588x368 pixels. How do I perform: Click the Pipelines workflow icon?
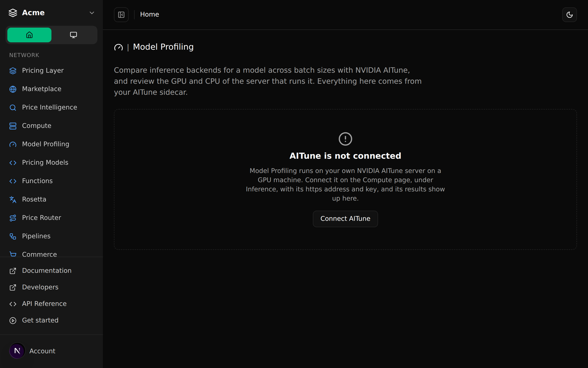[13, 236]
